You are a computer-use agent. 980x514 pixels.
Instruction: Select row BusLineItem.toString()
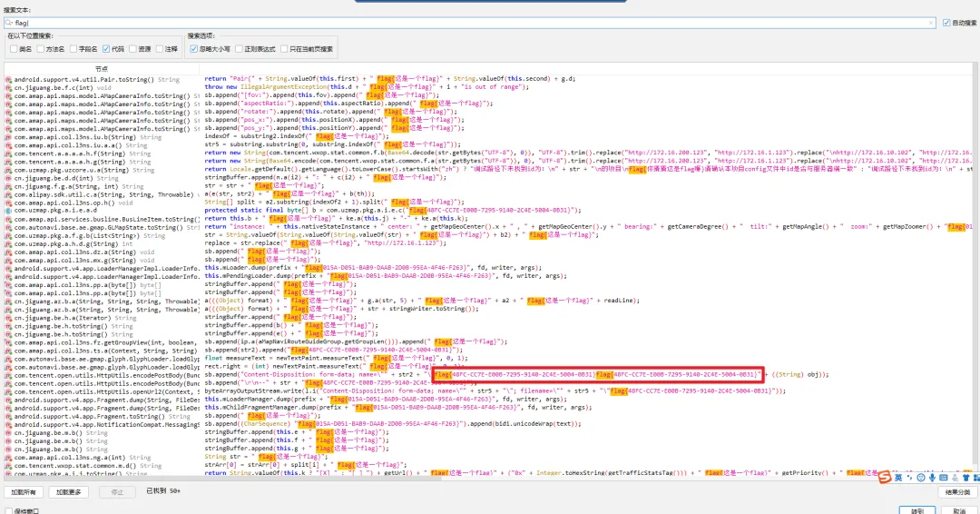point(103,219)
